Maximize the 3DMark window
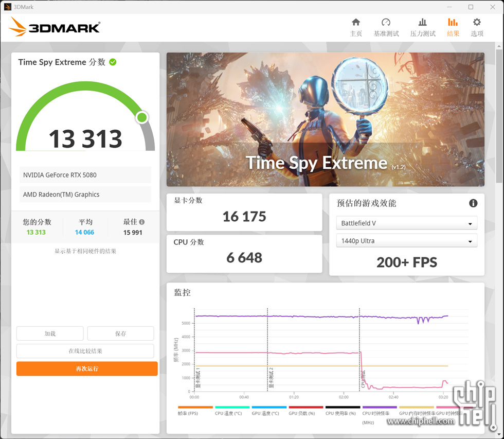504x439 pixels. pyautogui.click(x=471, y=7)
